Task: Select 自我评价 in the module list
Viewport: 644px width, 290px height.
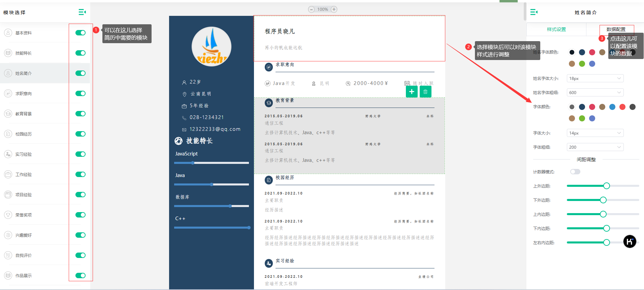Action: point(45,255)
